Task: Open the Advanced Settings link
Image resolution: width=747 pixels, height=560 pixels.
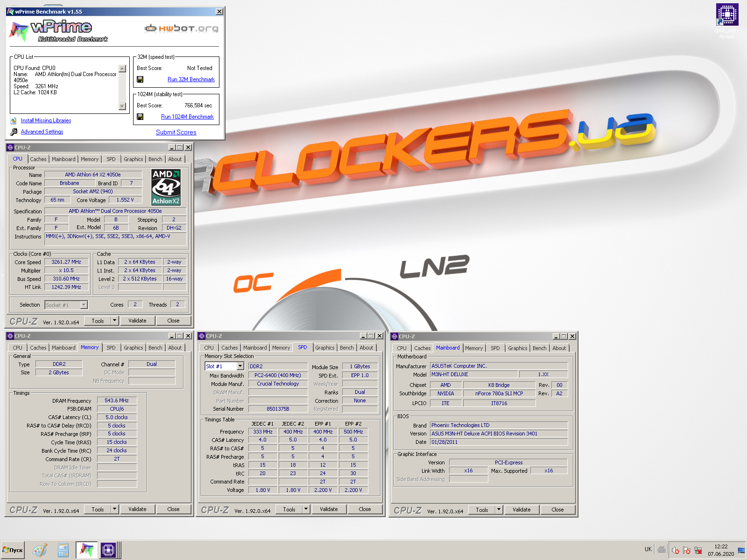Action: (x=42, y=132)
